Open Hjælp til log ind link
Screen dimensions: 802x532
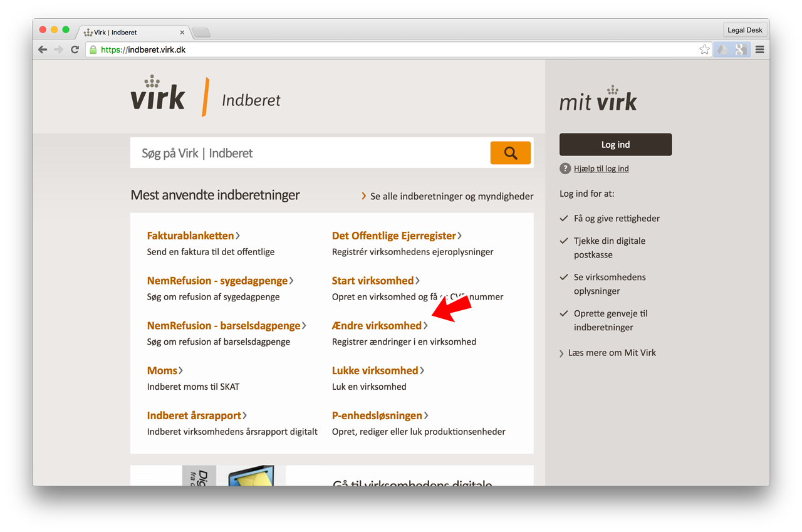point(601,169)
